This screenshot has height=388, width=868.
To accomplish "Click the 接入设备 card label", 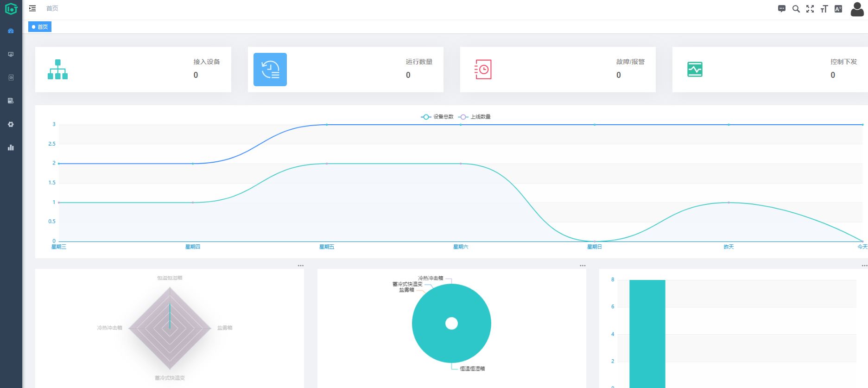I will 207,62.
